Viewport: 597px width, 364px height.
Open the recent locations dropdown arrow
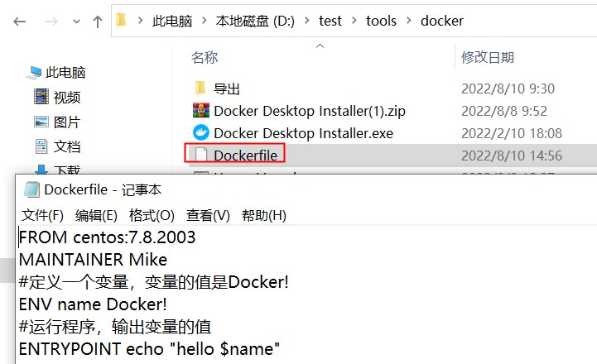click(76, 22)
